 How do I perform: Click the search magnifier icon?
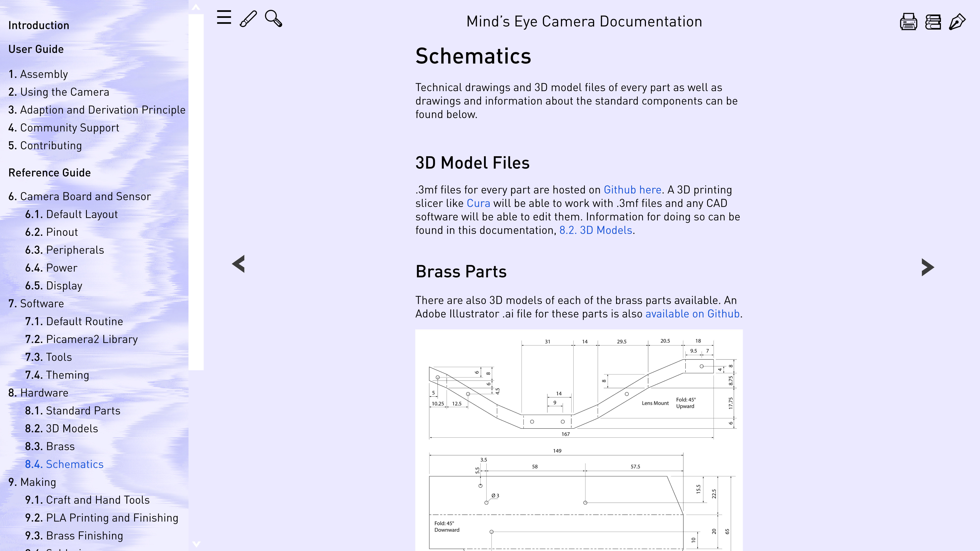coord(273,18)
